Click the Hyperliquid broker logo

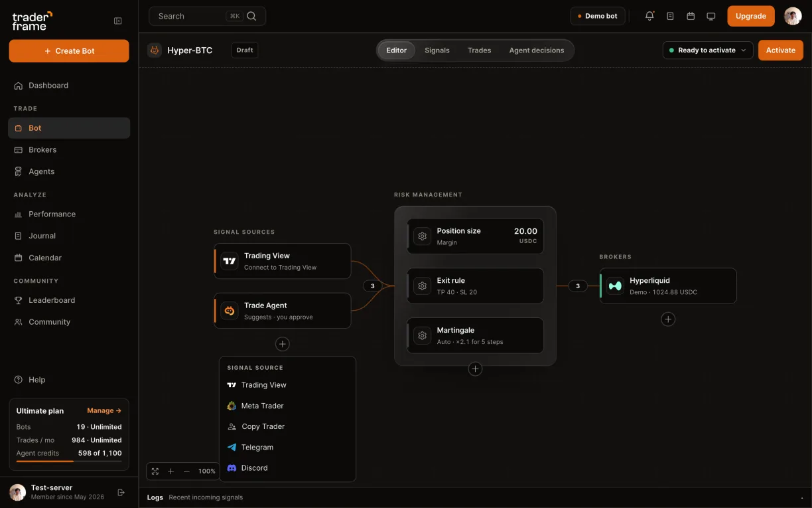point(616,286)
